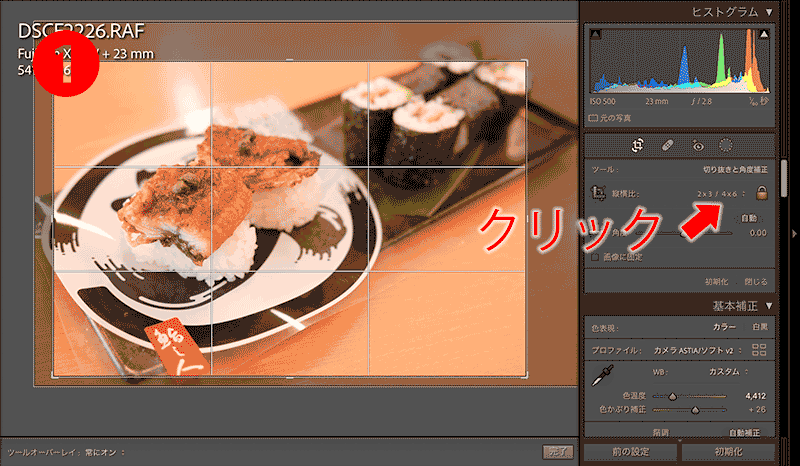The width and height of the screenshot is (800, 466).
Task: Click the 前の設定 previous settings button
Action: click(630, 452)
